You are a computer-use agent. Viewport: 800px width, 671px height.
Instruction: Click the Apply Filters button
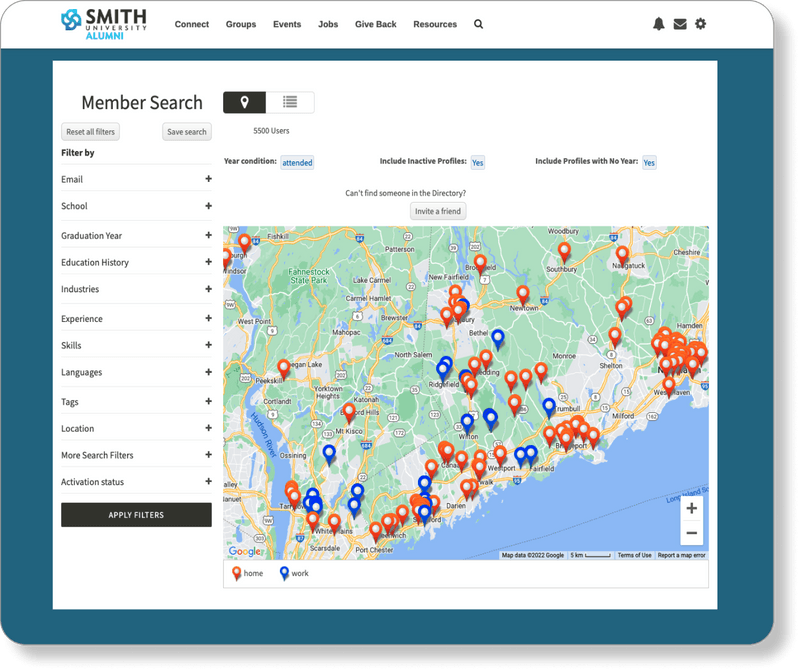click(136, 514)
